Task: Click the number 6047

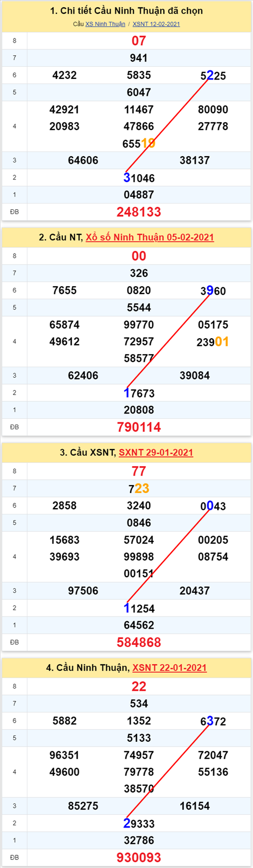Action: (x=139, y=92)
